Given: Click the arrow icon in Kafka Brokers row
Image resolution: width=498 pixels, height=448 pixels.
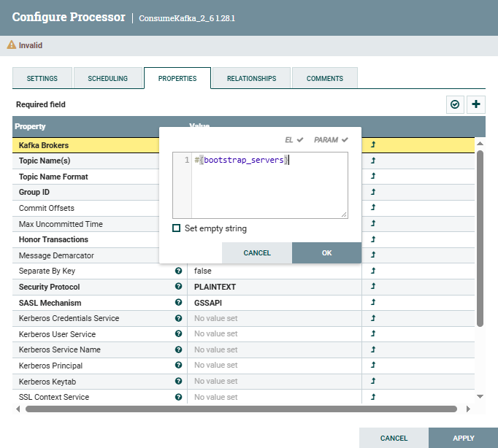Looking at the screenshot, I should point(373,145).
